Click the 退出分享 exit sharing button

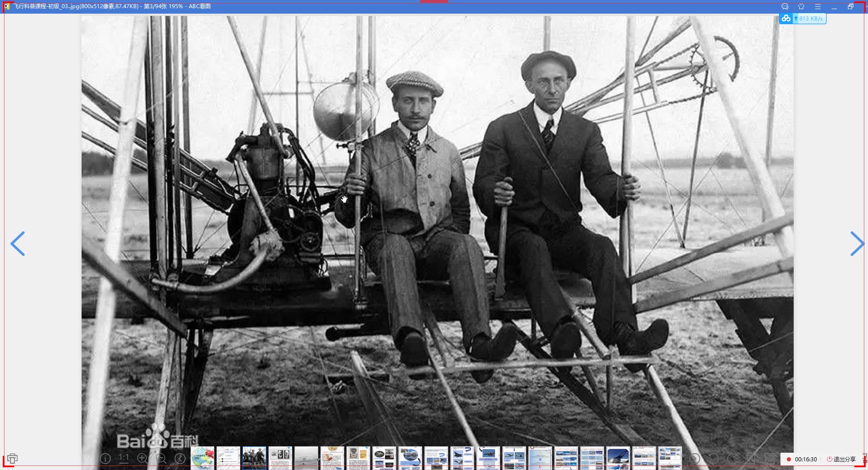click(841, 459)
